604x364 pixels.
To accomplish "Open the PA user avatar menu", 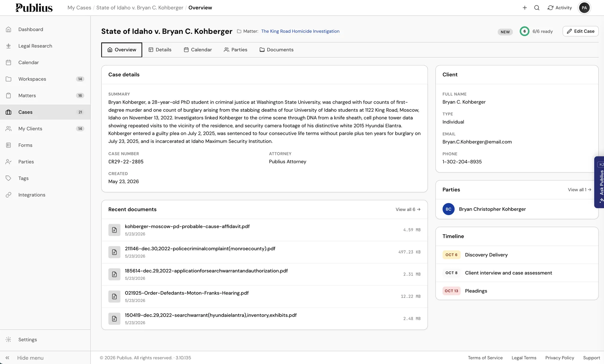I will (584, 8).
